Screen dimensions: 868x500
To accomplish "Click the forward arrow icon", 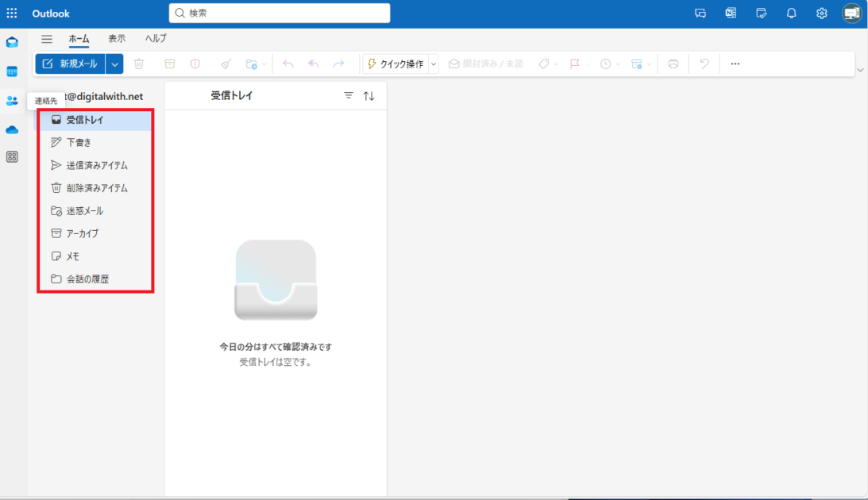I will coord(339,64).
